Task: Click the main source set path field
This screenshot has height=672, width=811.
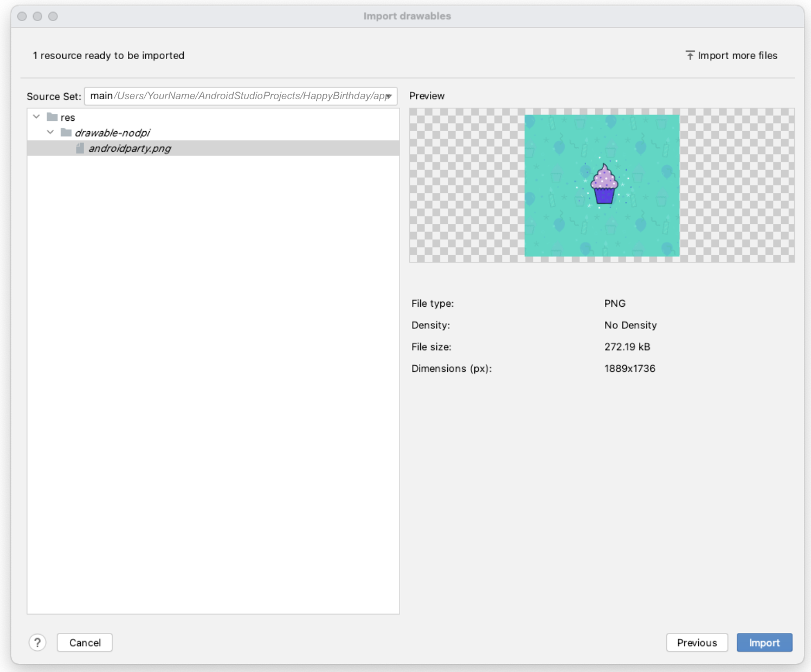Action: coord(239,96)
